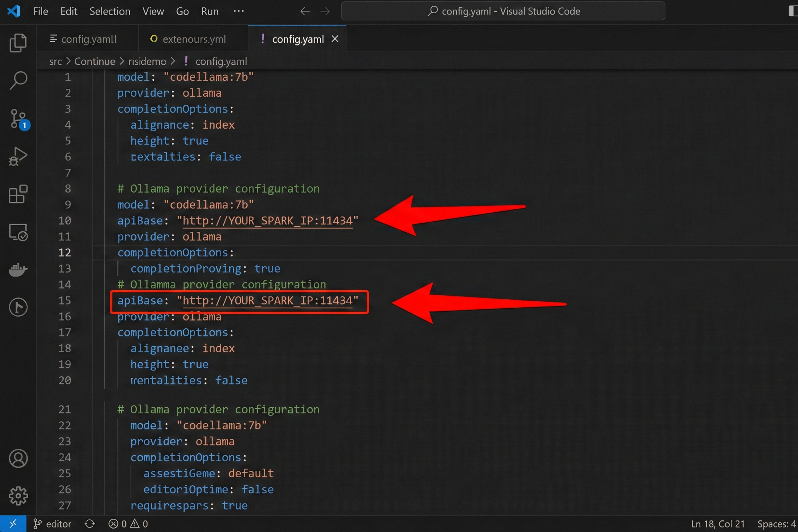Toggle the sidebar layout button top right

[x=792, y=11]
